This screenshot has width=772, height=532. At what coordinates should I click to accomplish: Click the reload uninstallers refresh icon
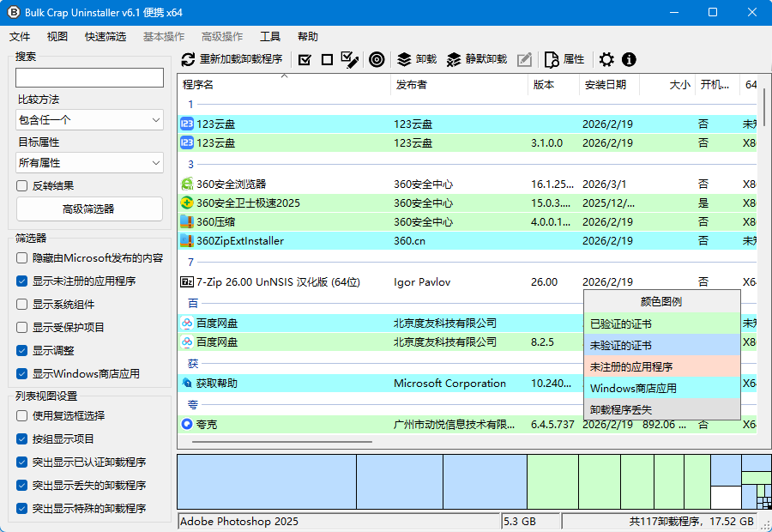(189, 59)
